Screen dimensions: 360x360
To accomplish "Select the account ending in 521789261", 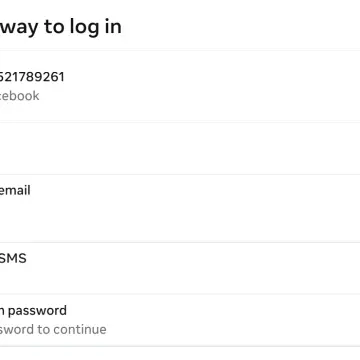I will 180,86.
